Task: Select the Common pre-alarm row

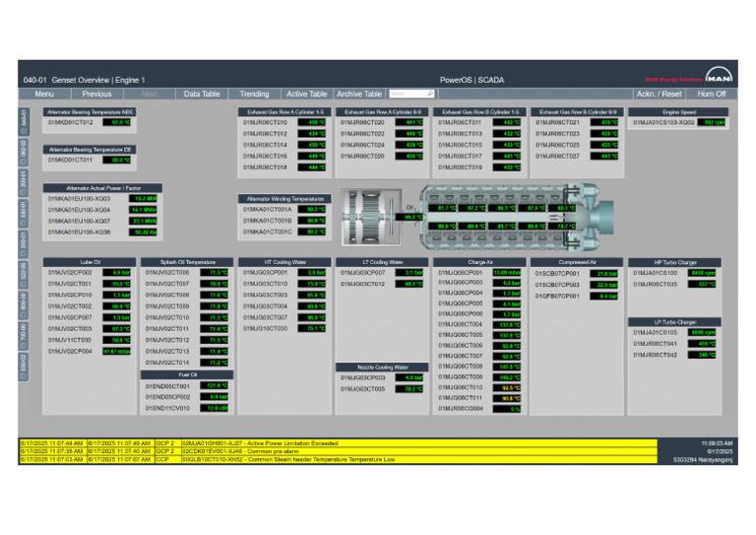Action: pos(338,451)
